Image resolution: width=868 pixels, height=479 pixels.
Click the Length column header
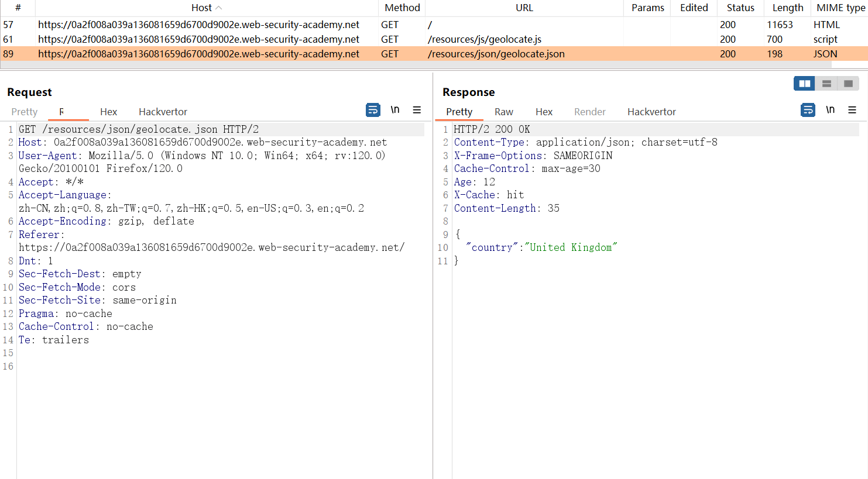pyautogui.click(x=787, y=8)
